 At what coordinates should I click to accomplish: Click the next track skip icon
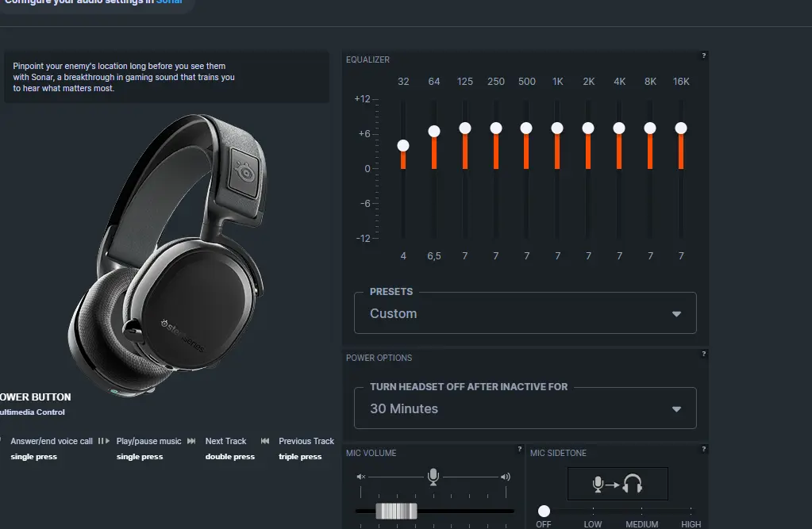[x=191, y=441]
